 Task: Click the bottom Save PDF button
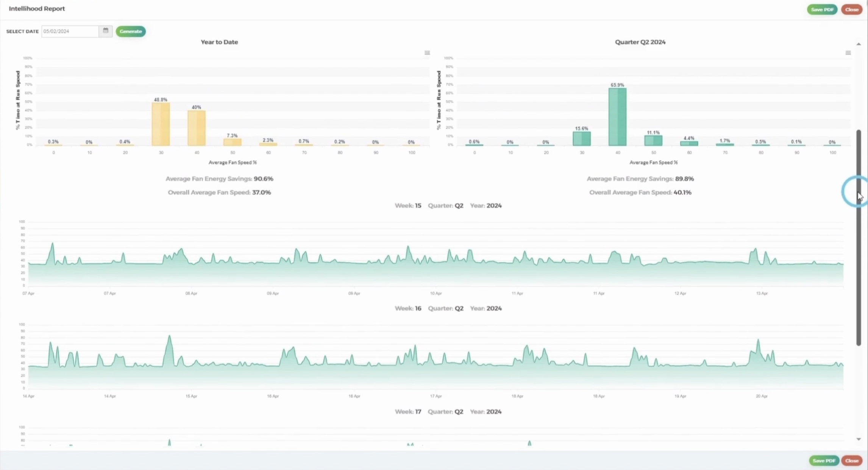coord(824,461)
